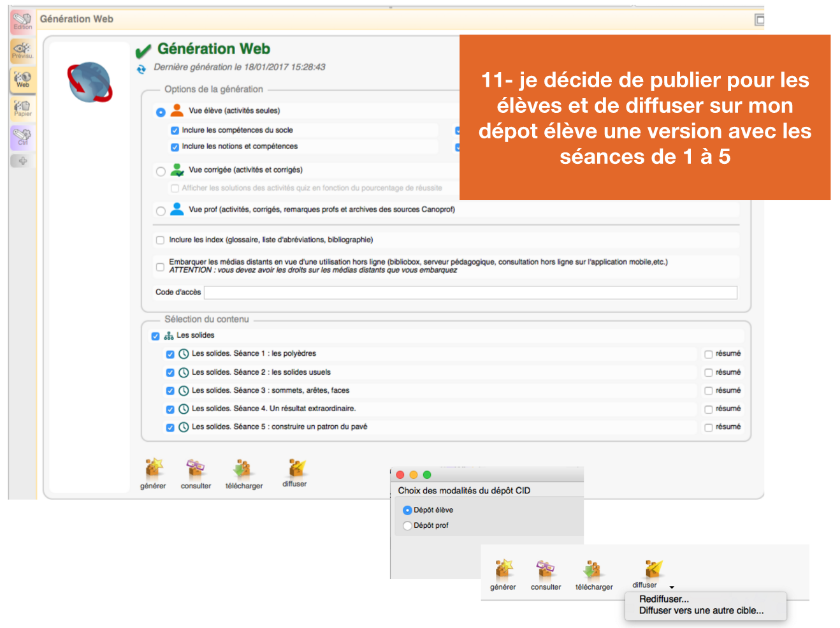This screenshot has height=628, width=840.
Task: Click the télécharger icon below Sélection du contenu
Action: coord(243,474)
